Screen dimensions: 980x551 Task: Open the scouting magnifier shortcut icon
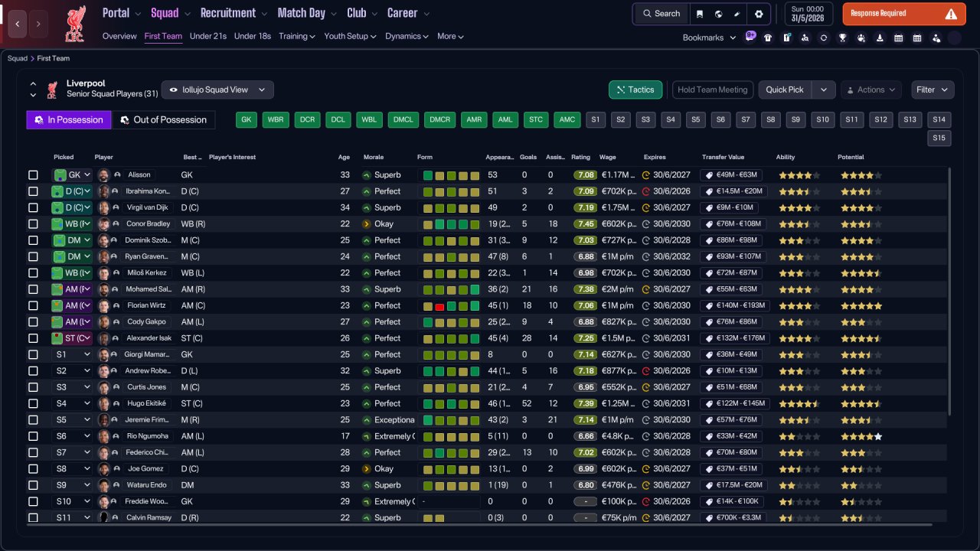point(805,37)
